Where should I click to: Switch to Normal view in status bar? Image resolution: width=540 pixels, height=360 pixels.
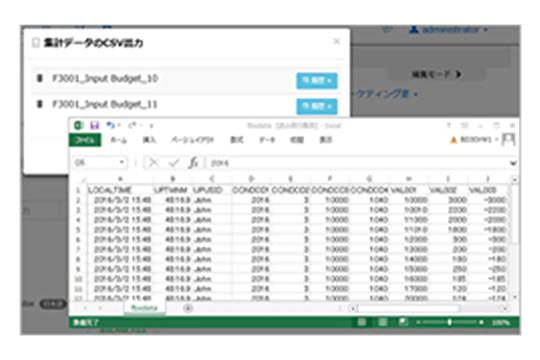pos(362,322)
